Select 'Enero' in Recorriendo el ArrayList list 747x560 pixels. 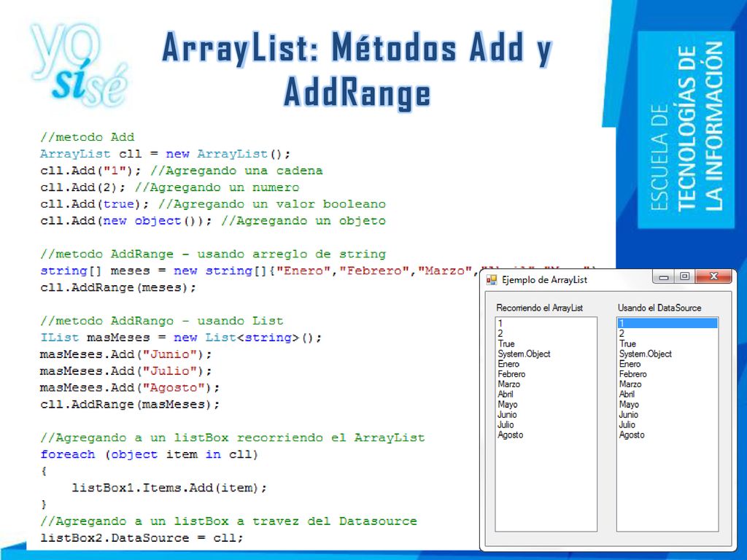pos(508,364)
